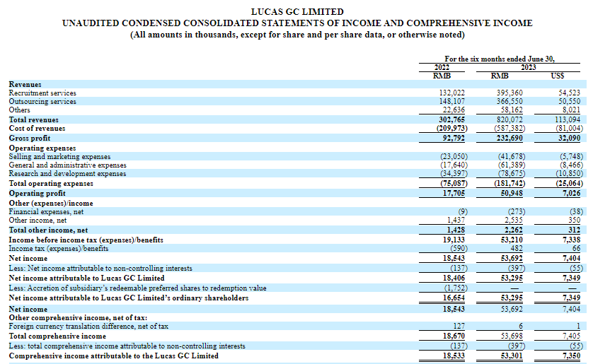The image size is (593, 364).
Task: Select Total comprehensive income label
Action: [57, 336]
